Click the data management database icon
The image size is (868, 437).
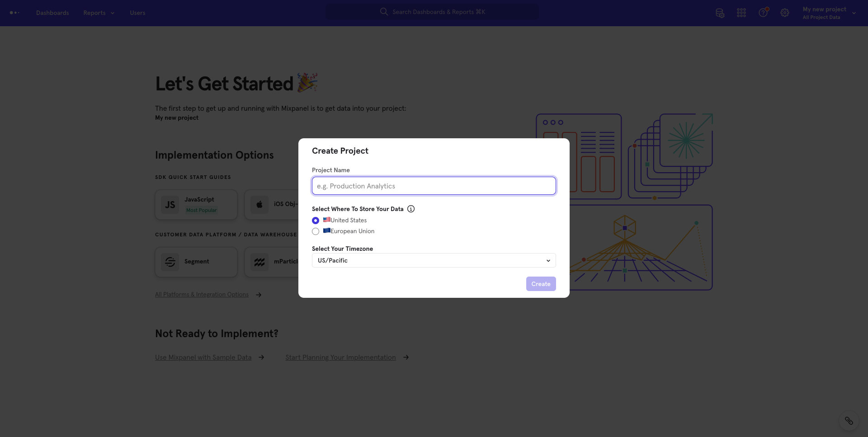(x=720, y=13)
